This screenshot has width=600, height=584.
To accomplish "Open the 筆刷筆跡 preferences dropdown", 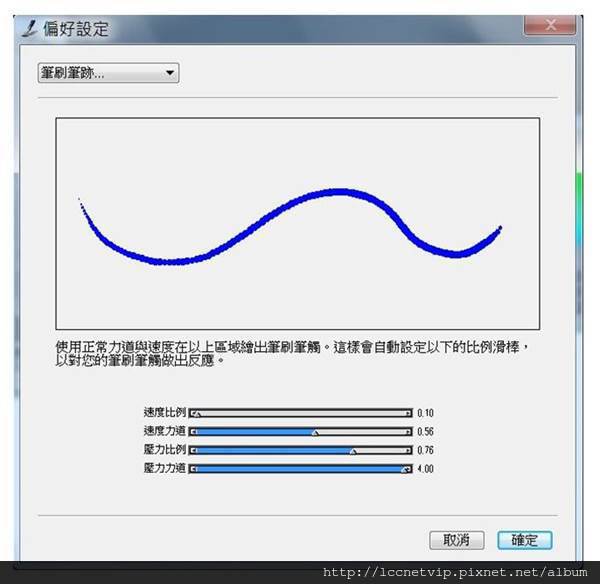I will (108, 73).
